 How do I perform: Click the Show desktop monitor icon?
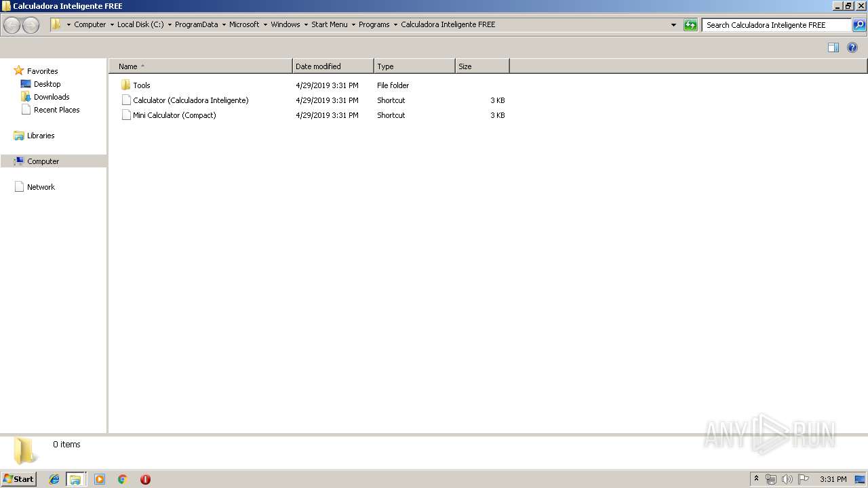860,479
